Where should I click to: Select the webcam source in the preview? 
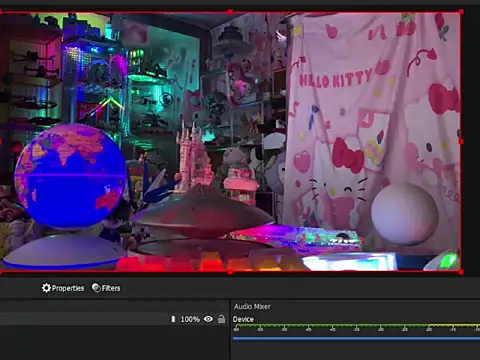230,142
